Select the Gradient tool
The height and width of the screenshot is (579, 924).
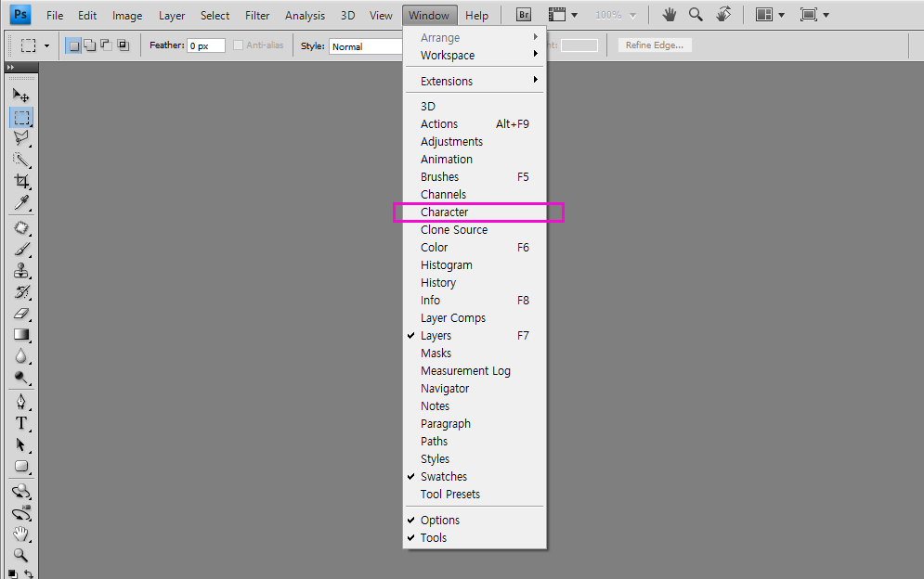(21, 335)
